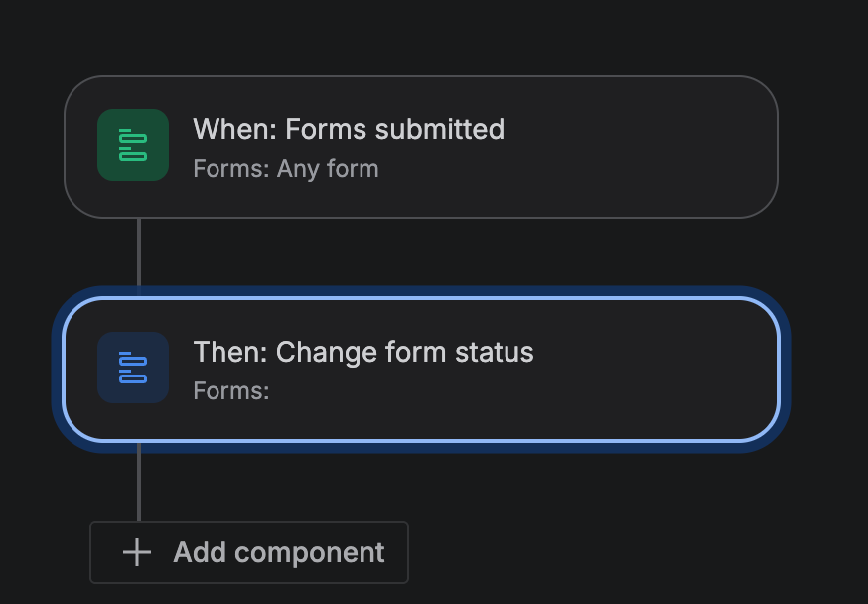Click the connector line between trigger and action
The height and width of the screenshot is (604, 868).
139,252
